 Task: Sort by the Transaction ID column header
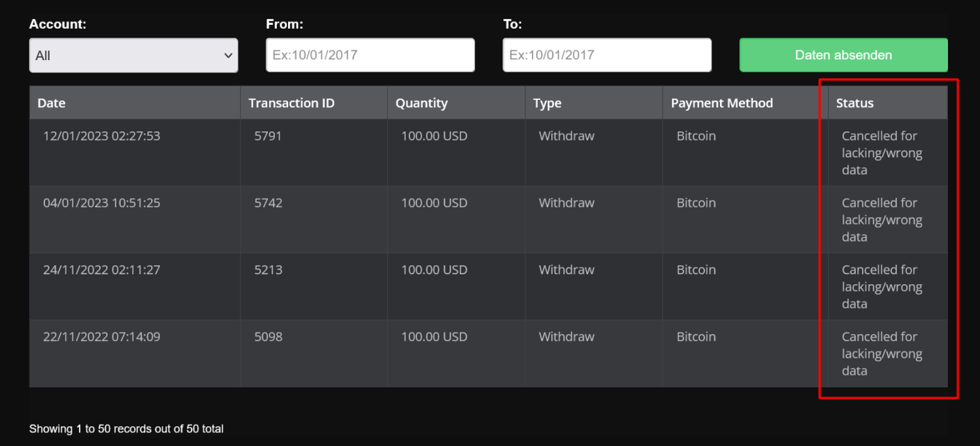click(x=291, y=103)
